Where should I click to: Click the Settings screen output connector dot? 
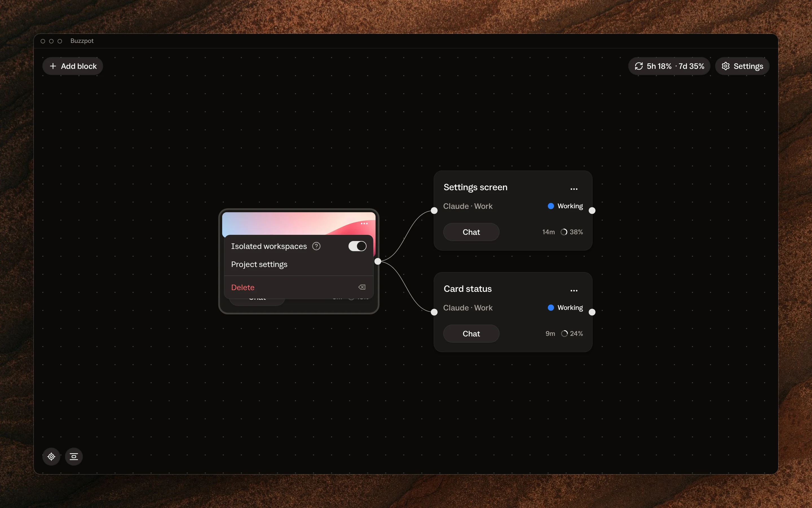pos(592,211)
